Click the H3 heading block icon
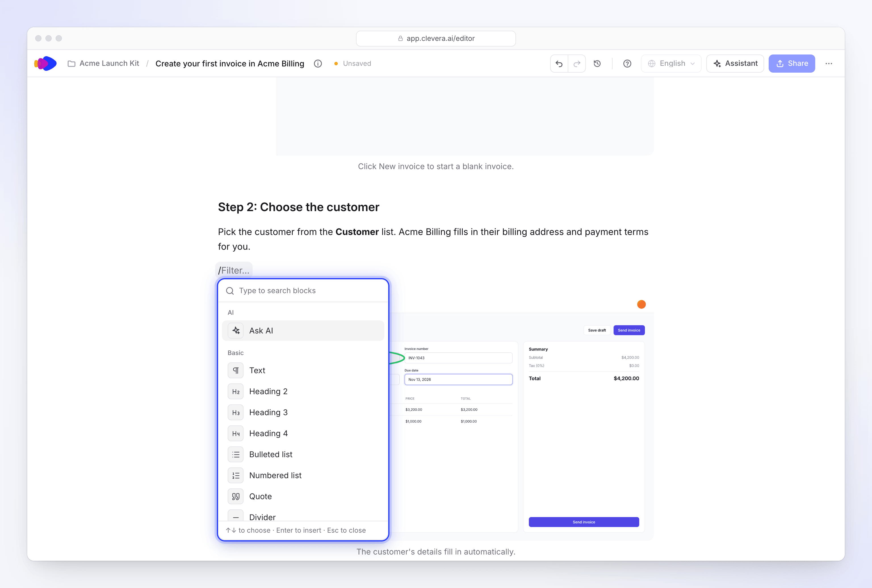This screenshot has width=872, height=588. point(236,413)
